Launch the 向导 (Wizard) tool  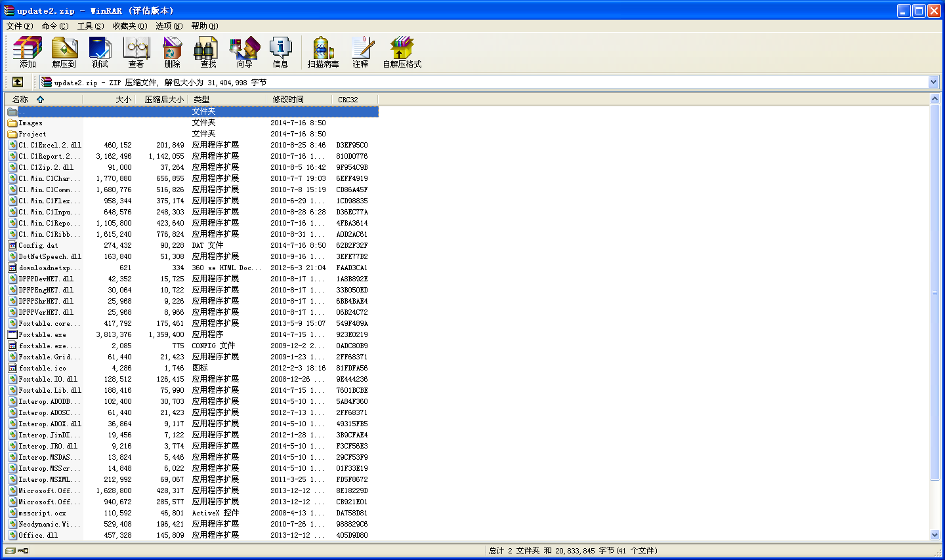click(244, 52)
